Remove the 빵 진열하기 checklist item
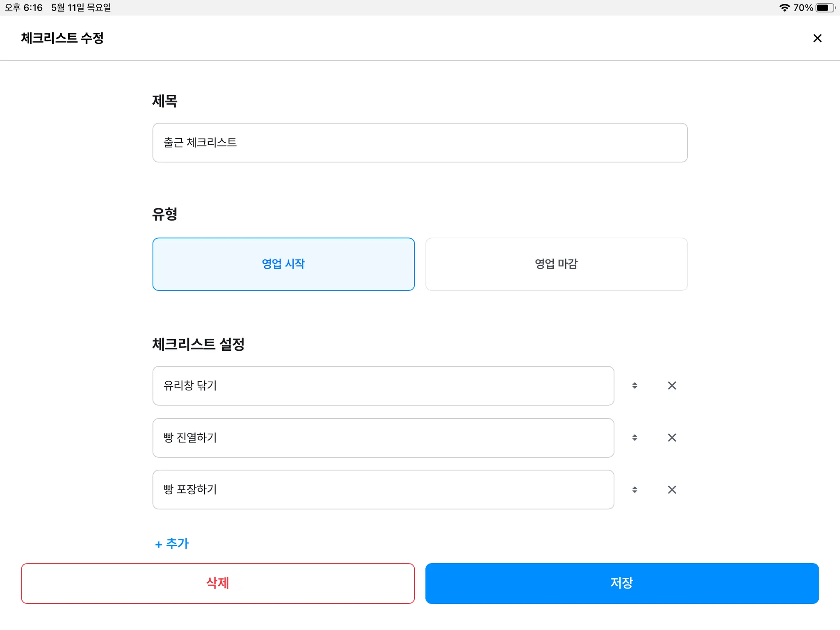 (x=672, y=438)
